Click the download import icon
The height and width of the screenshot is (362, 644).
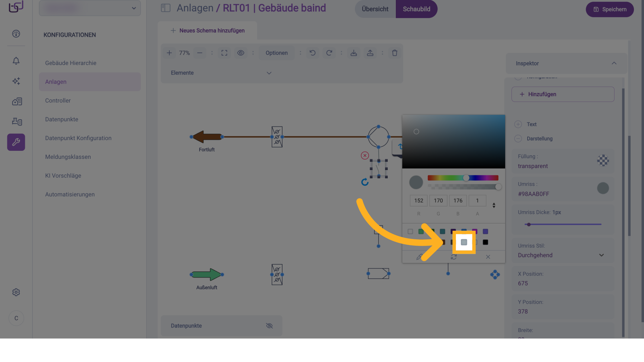click(x=354, y=53)
